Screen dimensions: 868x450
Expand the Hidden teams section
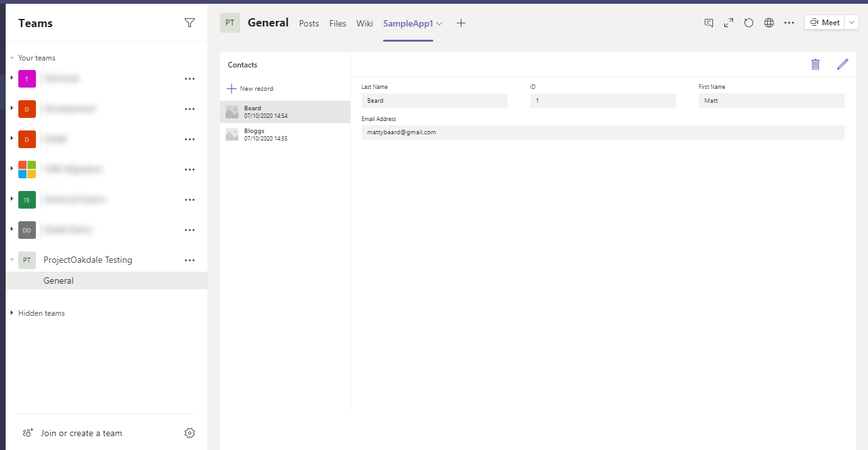click(x=12, y=313)
